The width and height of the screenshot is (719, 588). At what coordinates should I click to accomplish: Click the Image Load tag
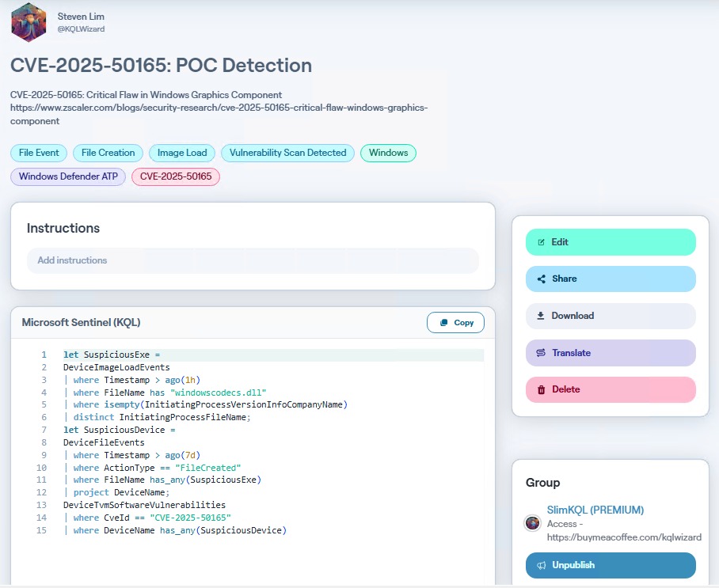[181, 153]
